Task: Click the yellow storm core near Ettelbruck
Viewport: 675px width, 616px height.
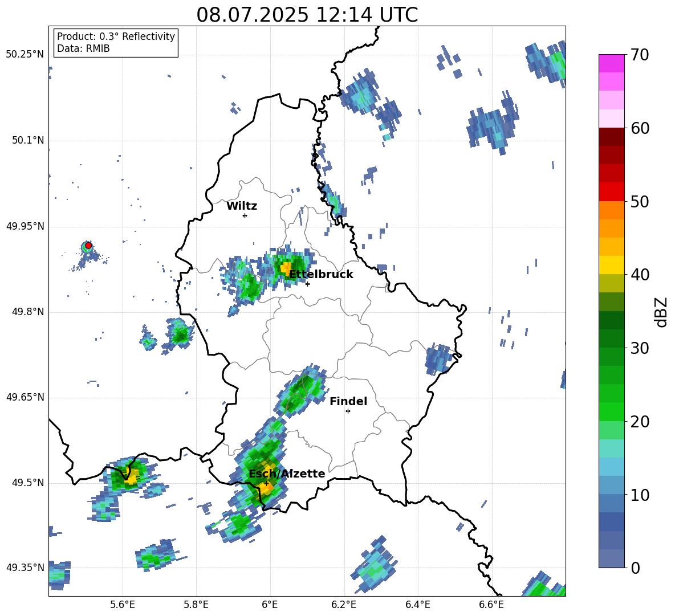Action: pos(286,269)
